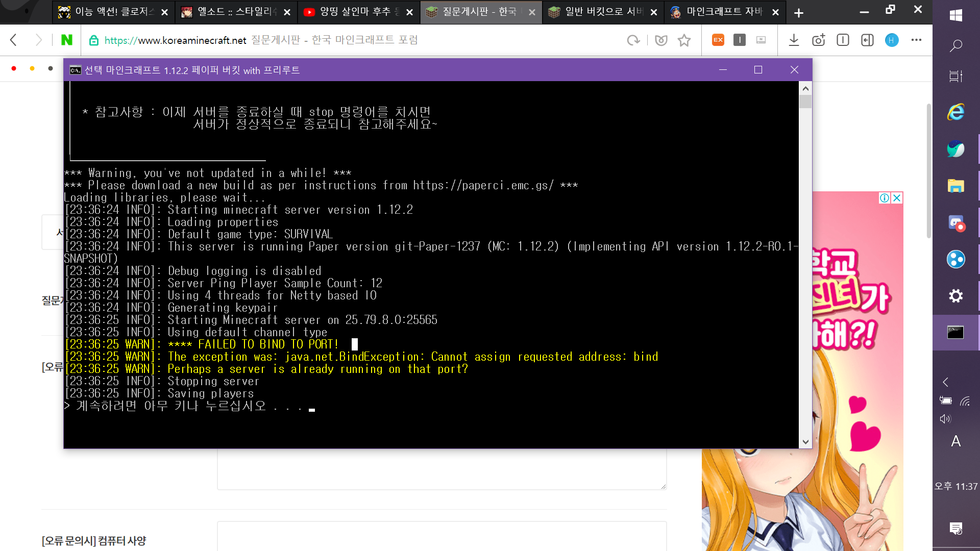The width and height of the screenshot is (980, 551).
Task: Open Windows Start logo in taskbar
Action: [956, 15]
